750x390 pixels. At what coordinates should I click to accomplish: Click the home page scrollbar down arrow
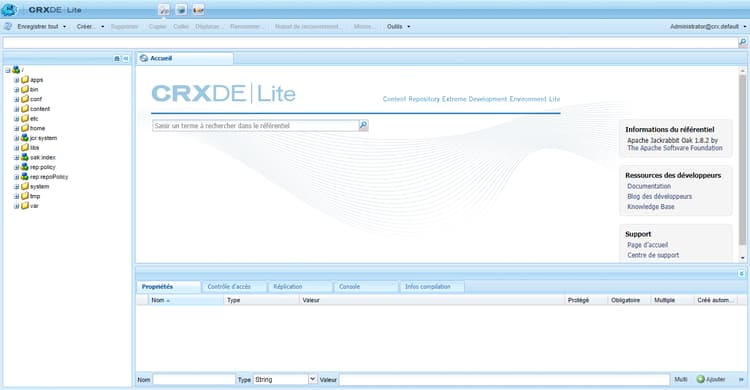(x=742, y=257)
